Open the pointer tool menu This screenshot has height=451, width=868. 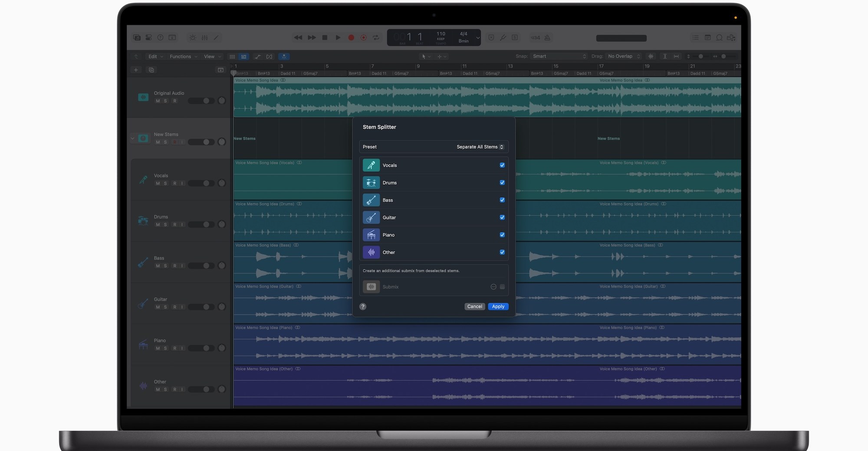click(426, 57)
